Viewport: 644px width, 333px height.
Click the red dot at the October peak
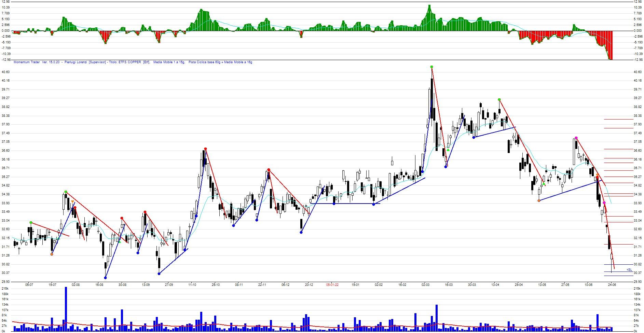(205, 149)
